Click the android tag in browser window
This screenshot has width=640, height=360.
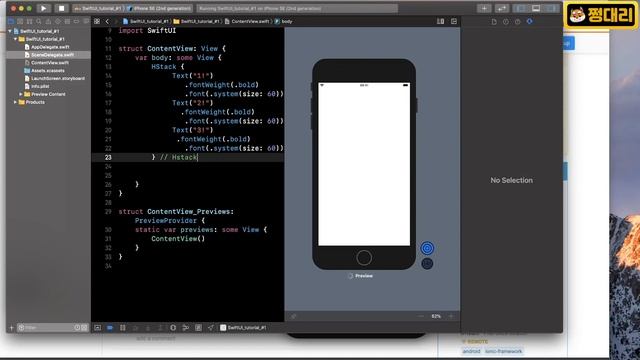[471, 351]
